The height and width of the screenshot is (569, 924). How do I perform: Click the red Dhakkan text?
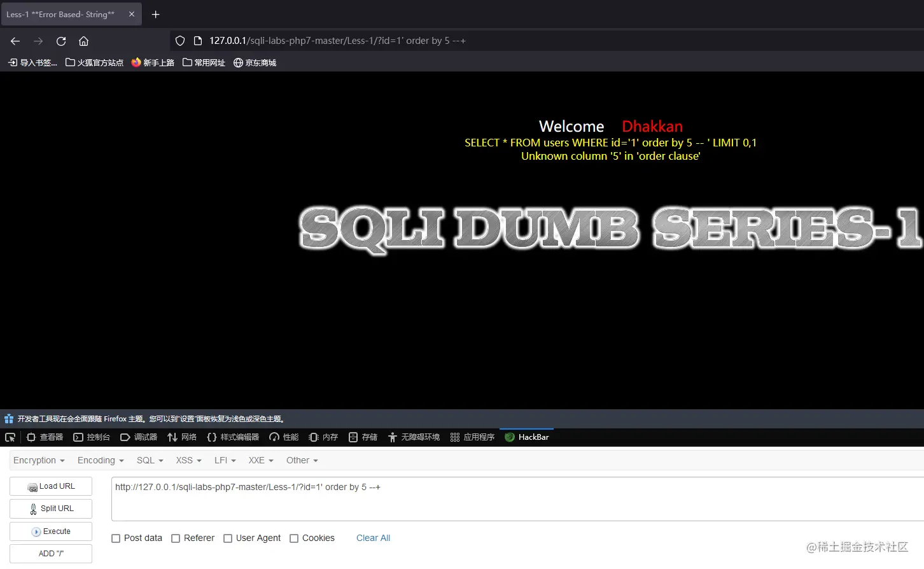tap(652, 126)
